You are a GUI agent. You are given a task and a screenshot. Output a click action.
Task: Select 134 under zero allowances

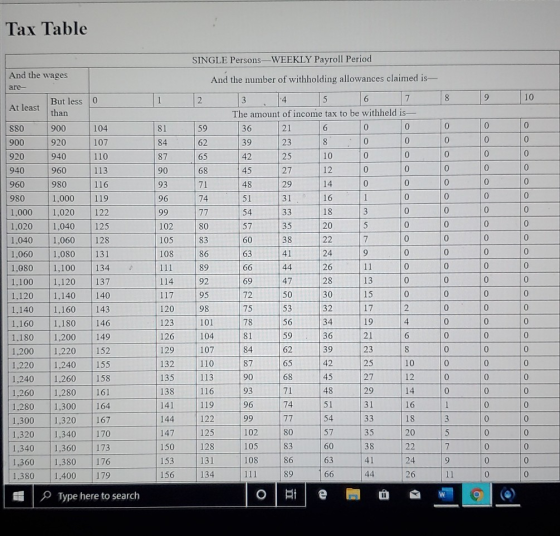pyautogui.click(x=102, y=268)
